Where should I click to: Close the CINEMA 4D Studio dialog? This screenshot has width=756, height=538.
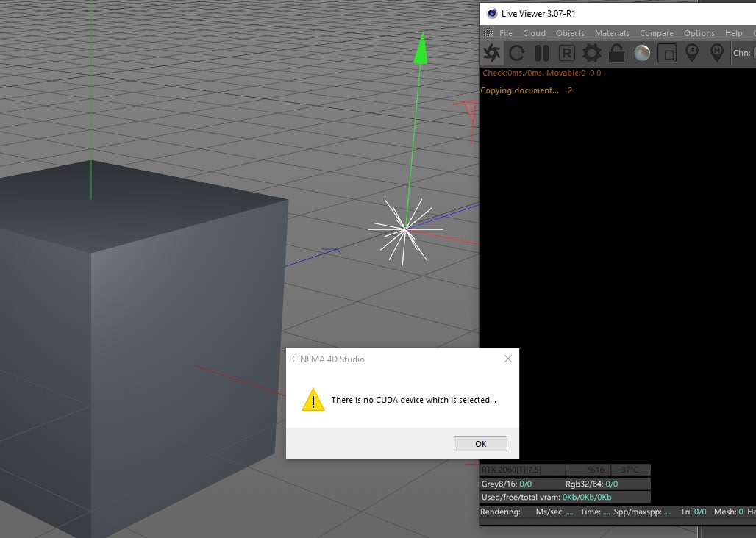(x=507, y=359)
